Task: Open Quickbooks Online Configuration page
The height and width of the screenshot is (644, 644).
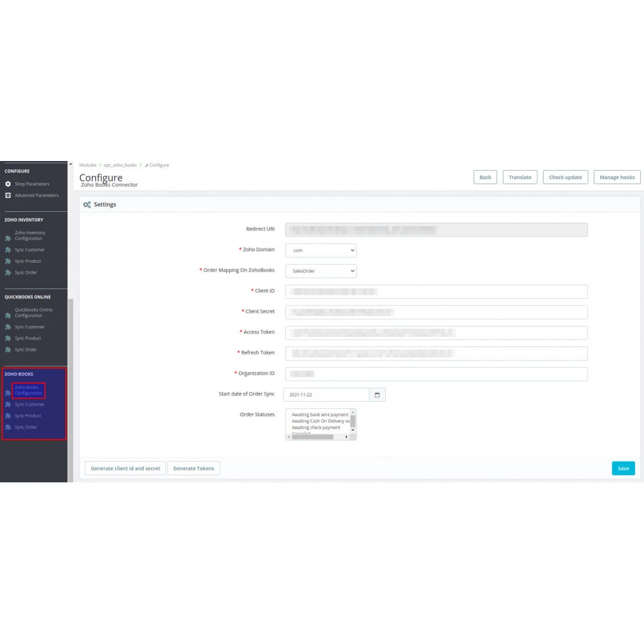Action: pos(33,312)
